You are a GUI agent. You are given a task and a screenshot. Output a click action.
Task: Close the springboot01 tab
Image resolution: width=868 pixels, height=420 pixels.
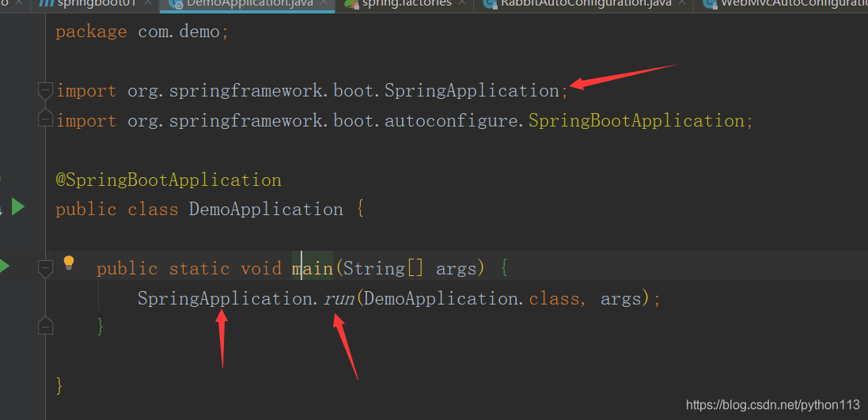tap(148, 2)
